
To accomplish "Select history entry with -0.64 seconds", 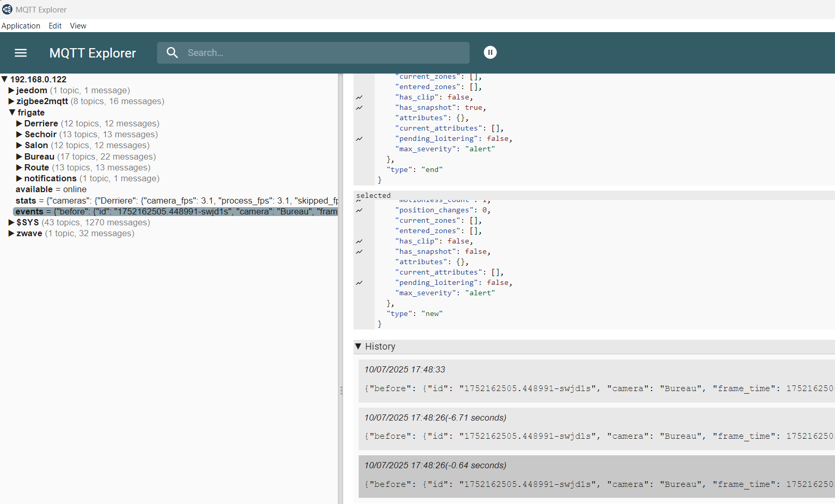I will click(x=597, y=477).
